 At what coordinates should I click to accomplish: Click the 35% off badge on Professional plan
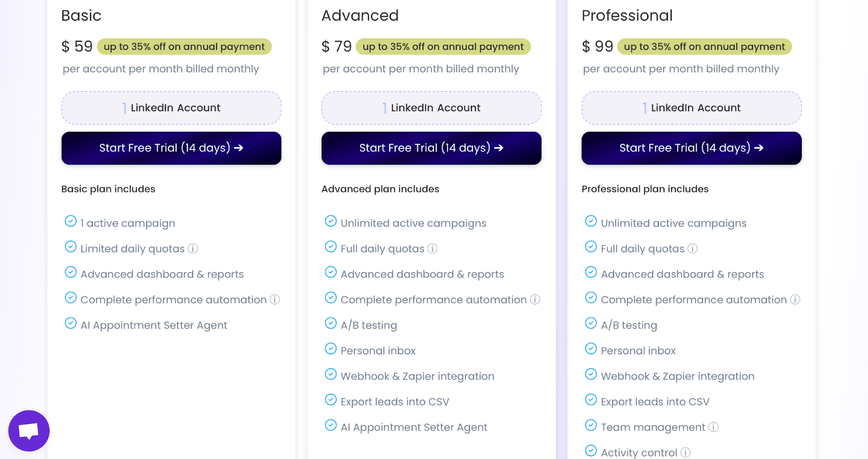704,47
